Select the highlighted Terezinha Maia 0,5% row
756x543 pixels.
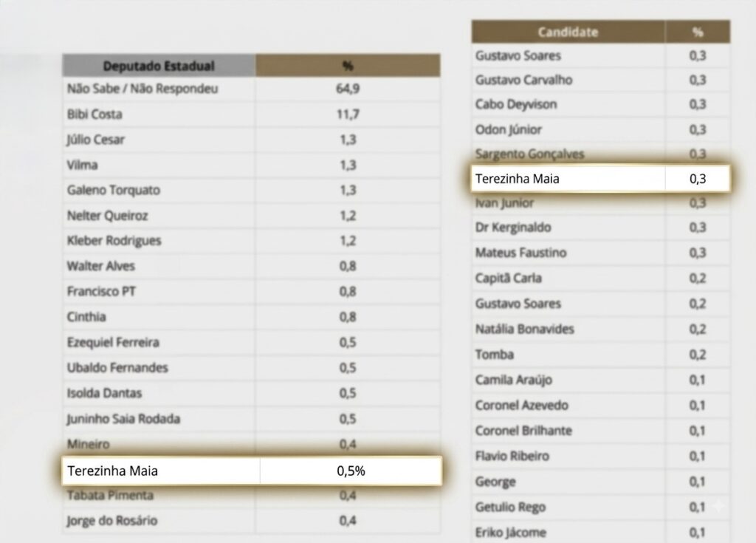[252, 471]
